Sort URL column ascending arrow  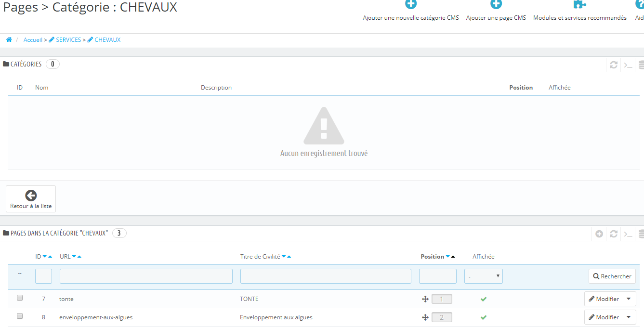(x=79, y=257)
